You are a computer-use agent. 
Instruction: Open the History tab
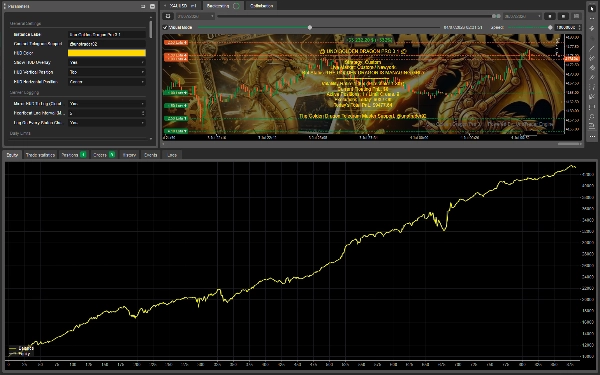(129, 155)
